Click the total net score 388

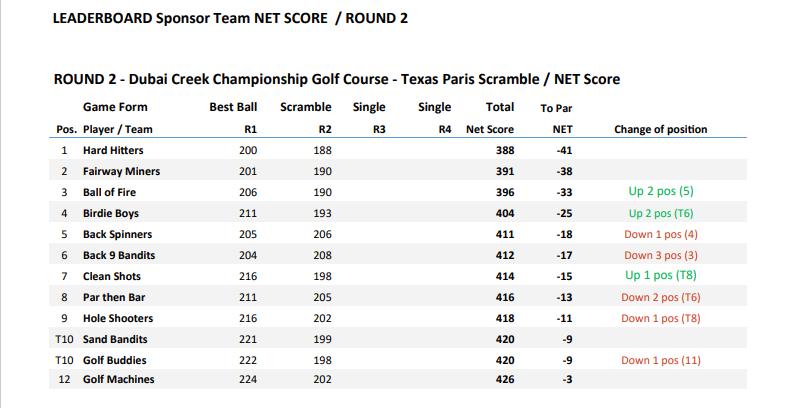pos(505,150)
